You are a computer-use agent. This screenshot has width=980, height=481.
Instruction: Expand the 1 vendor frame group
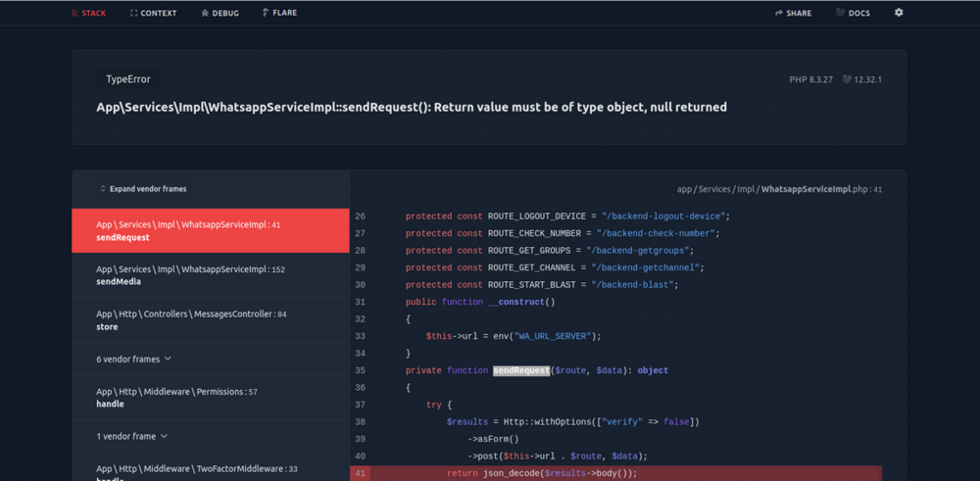[131, 436]
